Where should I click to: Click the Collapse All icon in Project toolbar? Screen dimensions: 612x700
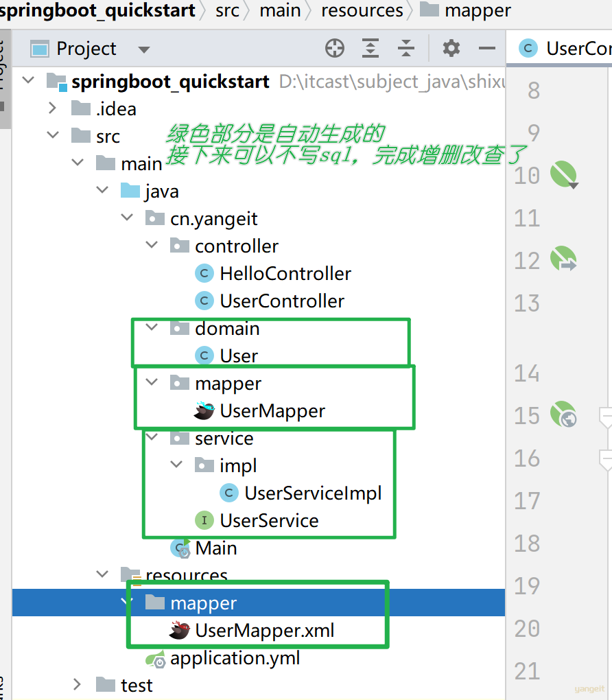click(x=405, y=48)
